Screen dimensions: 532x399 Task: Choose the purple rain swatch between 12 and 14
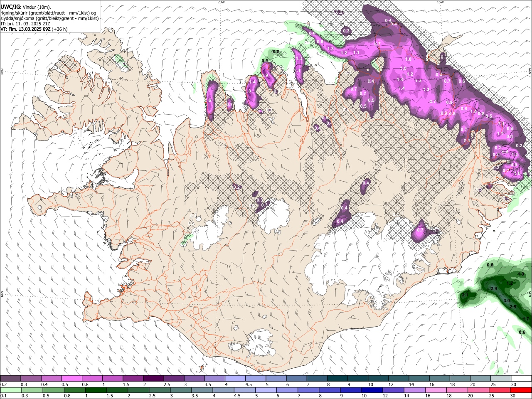[393, 390]
